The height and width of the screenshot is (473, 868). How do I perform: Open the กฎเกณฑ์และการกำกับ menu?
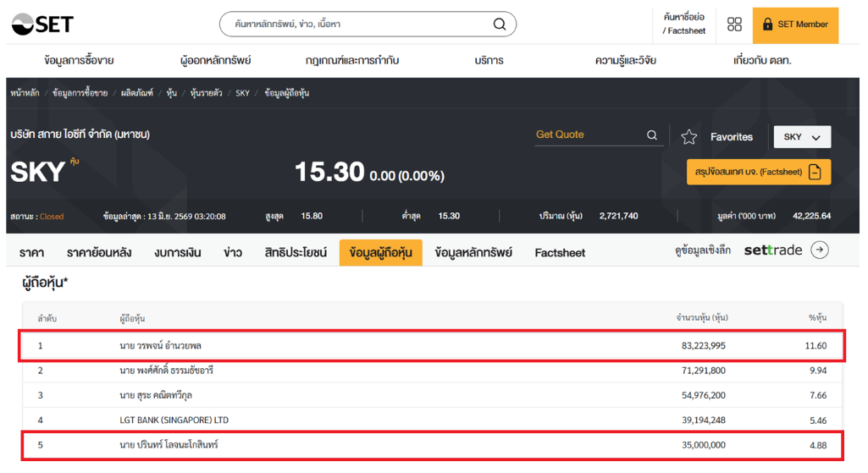pos(352,60)
